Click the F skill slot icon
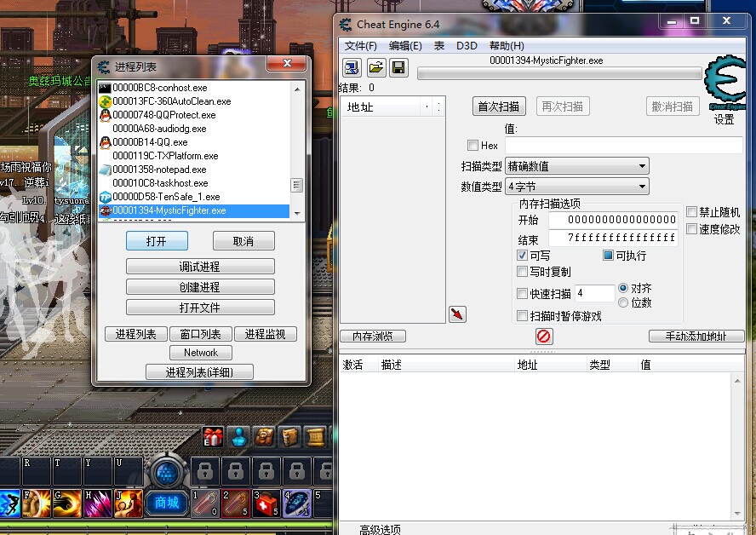Image resolution: width=756 pixels, height=535 pixels. [36, 503]
